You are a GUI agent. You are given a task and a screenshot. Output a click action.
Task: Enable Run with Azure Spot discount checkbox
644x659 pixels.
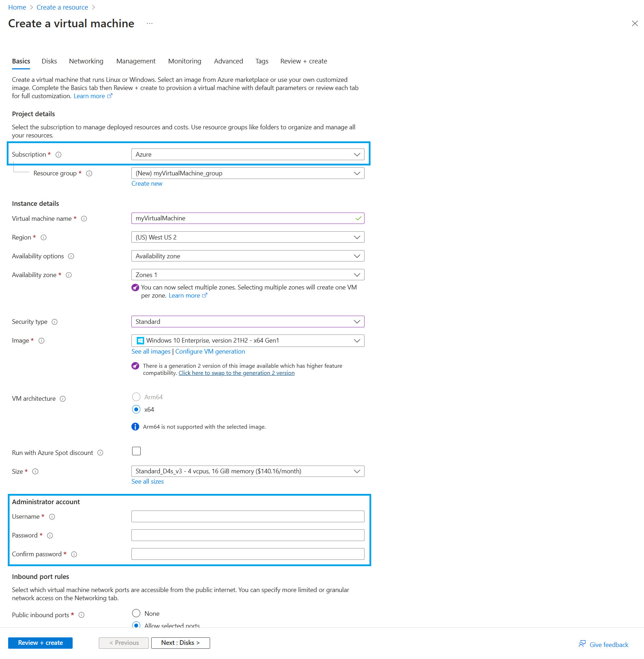pyautogui.click(x=136, y=451)
